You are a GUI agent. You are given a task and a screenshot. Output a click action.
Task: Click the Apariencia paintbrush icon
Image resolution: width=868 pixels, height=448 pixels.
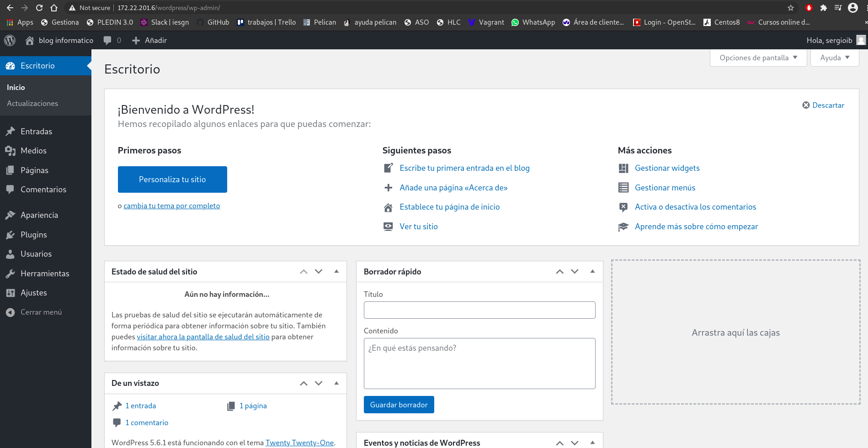coord(11,215)
